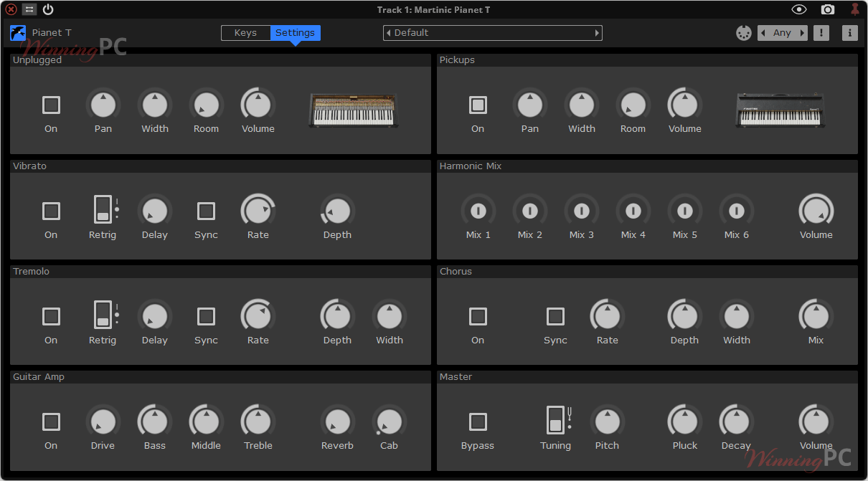Open the Any MIDI channel dropdown
Screen dimensions: 868x481
783,33
